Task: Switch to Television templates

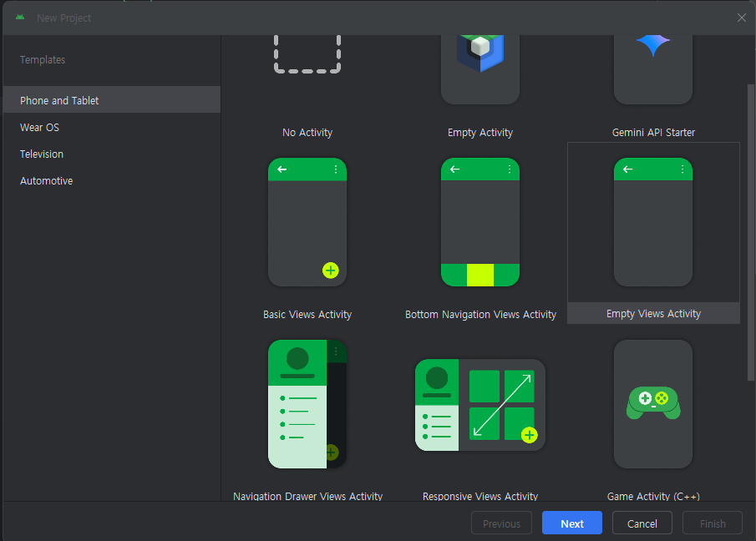Action: (112, 154)
